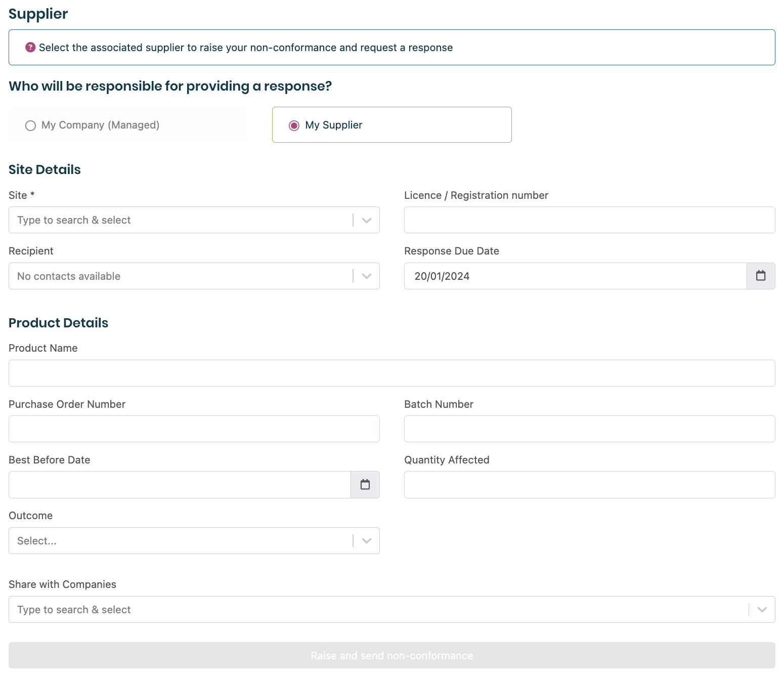Click the Batch Number text box
The width and height of the screenshot is (784, 678).
(589, 429)
